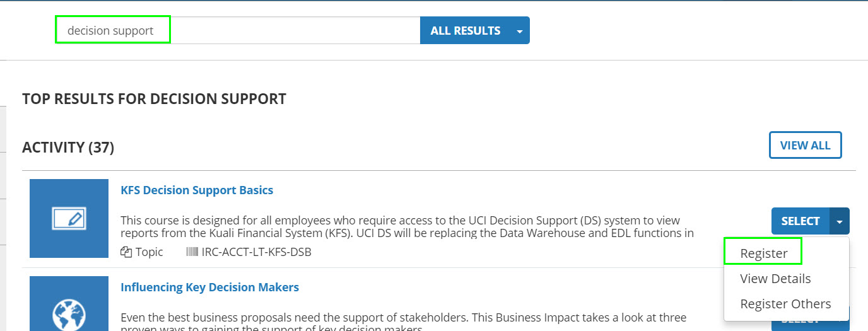868x331 pixels.
Task: Pick Register Others from the menu
Action: (785, 304)
